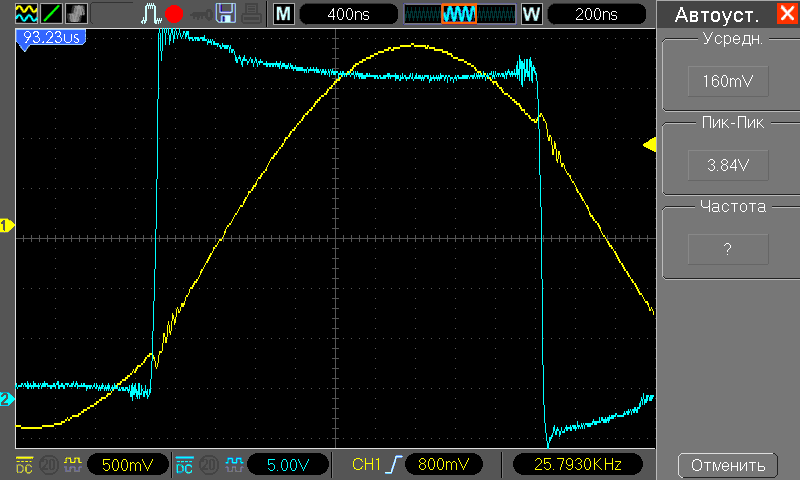This screenshot has height=480, width=800.
Task: Click the Частота measurement value box
Action: pyautogui.click(x=727, y=249)
